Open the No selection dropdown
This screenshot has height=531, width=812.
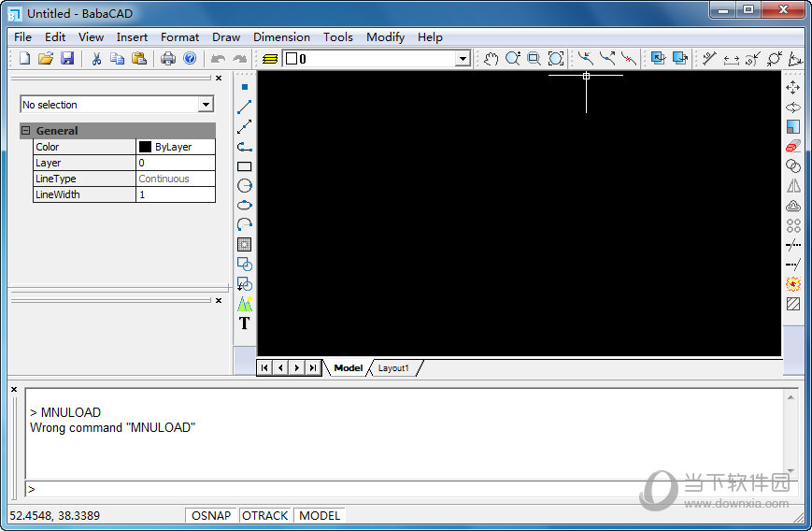(117, 105)
